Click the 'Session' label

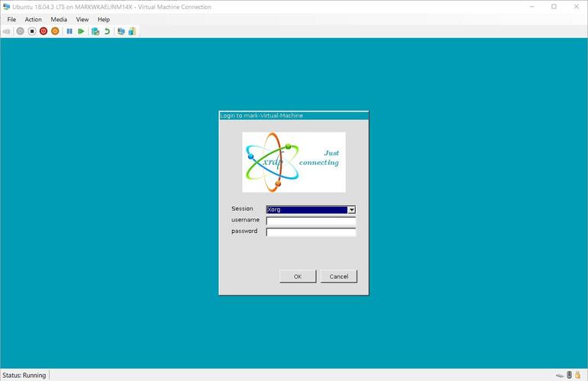(x=242, y=208)
